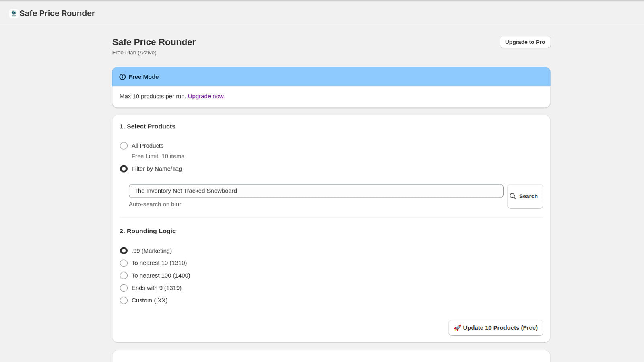
Task: Select To nearest 10 (1310) rounding
Action: (x=124, y=263)
